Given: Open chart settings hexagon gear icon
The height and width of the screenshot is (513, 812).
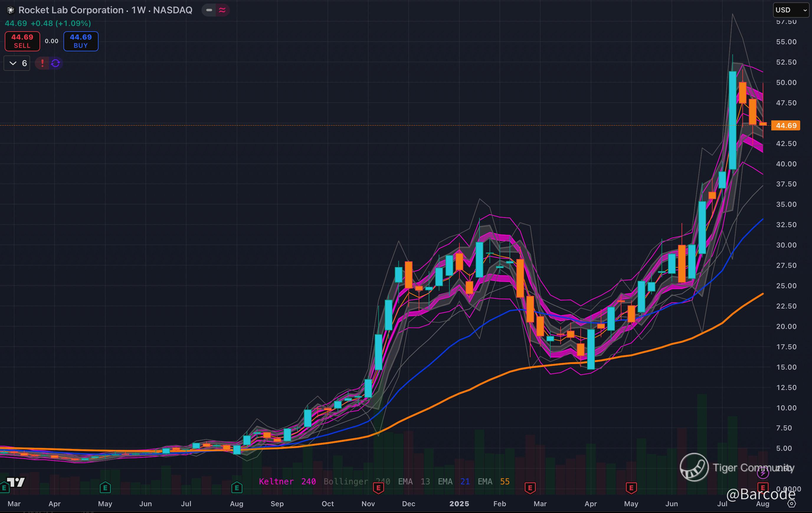Looking at the screenshot, I should (791, 504).
